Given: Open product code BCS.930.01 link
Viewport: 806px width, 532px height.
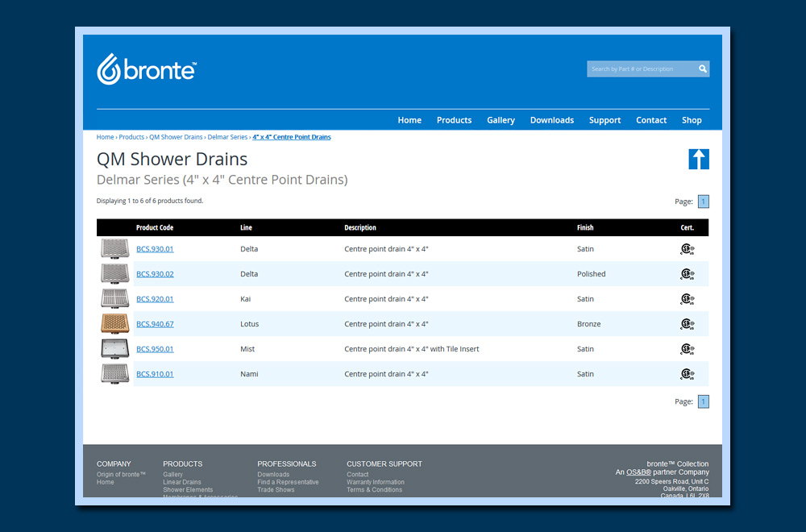Looking at the screenshot, I should (x=155, y=249).
